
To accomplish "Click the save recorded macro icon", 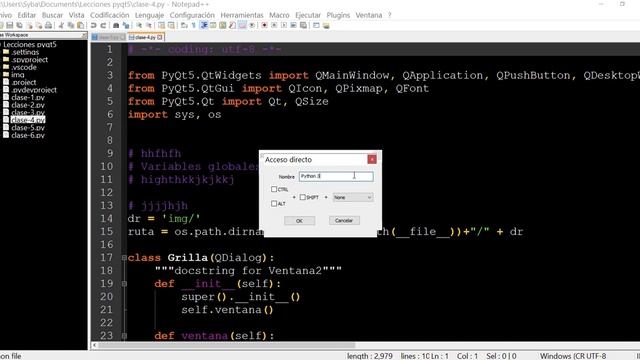I will [x=303, y=25].
